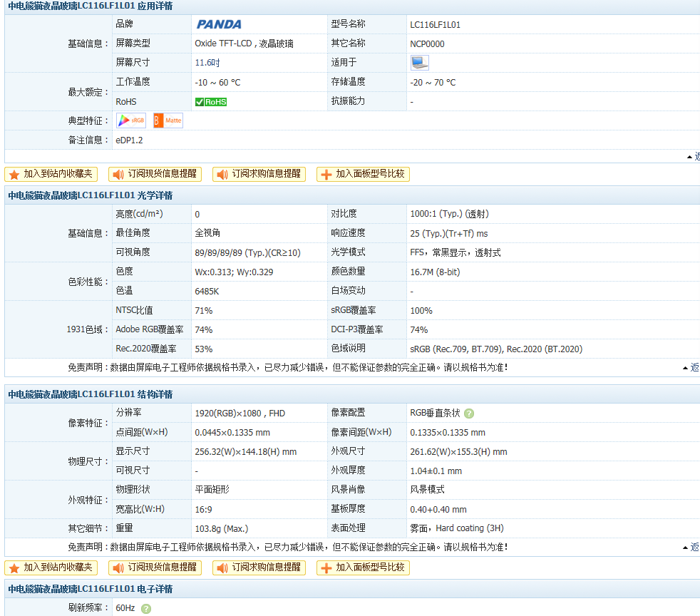The image size is (700, 616).
Task: Select color count 16.7M (8-bit)
Action: coord(435,272)
